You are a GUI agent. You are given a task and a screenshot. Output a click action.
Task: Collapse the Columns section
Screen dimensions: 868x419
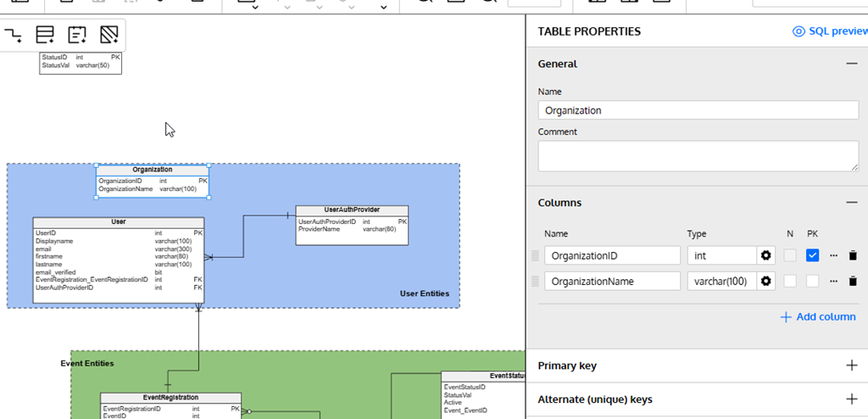point(851,203)
